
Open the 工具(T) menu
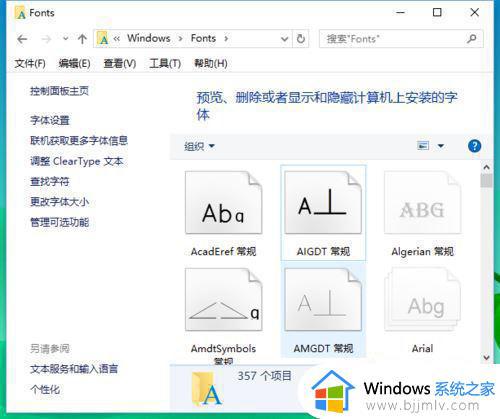click(x=165, y=63)
